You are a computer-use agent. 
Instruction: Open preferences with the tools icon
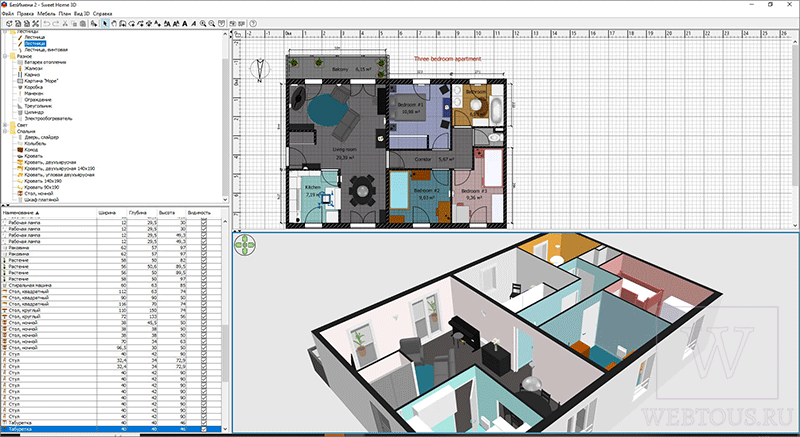[x=36, y=23]
